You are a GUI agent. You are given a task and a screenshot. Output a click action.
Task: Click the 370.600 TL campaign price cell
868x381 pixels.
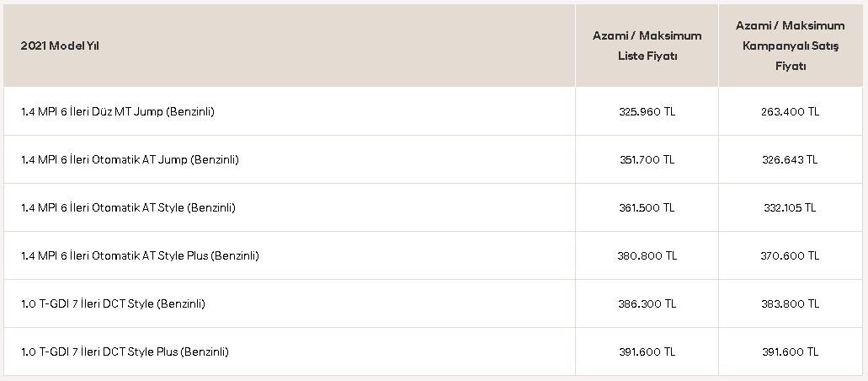[x=791, y=255]
